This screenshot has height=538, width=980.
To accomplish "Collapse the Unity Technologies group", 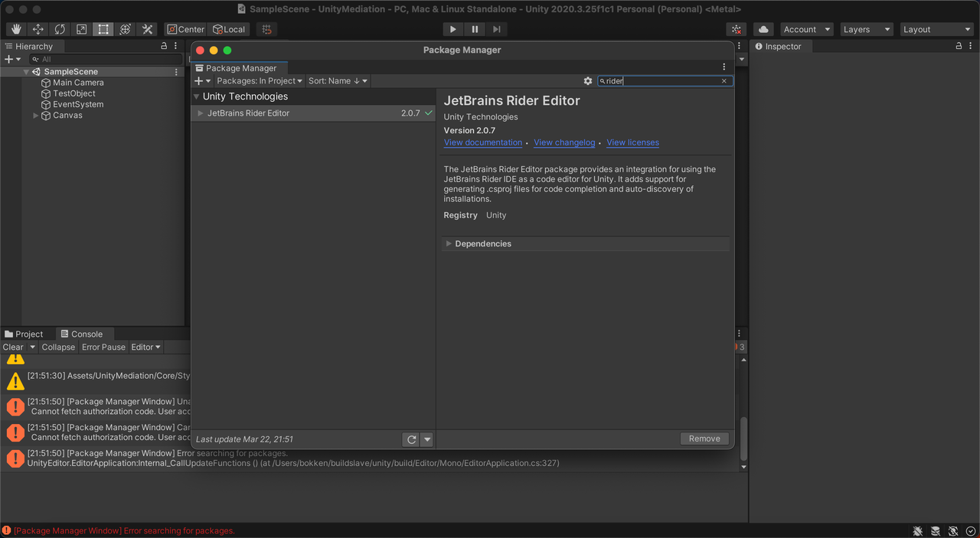I will [197, 96].
